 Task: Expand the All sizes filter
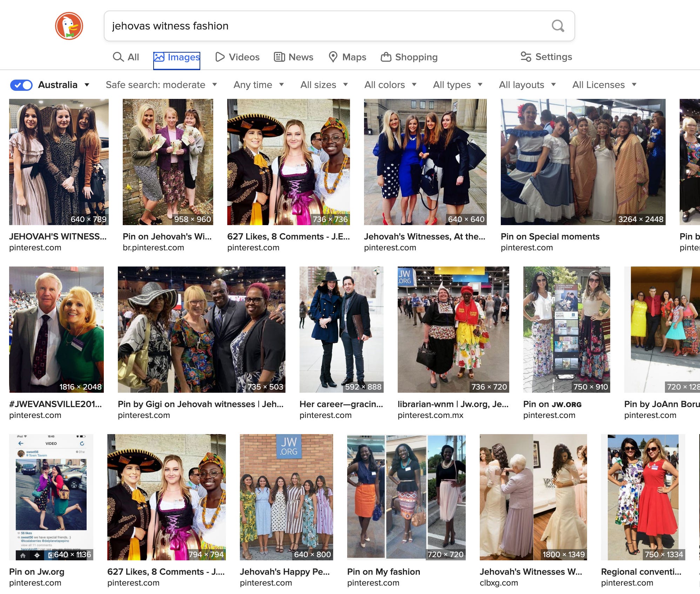coord(324,85)
